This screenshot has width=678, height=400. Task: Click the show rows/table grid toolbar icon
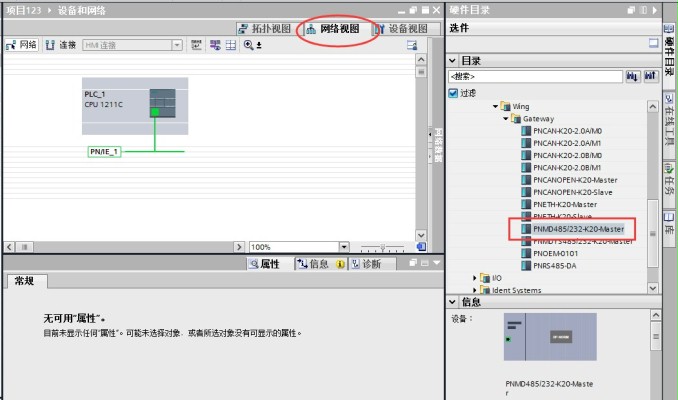231,45
